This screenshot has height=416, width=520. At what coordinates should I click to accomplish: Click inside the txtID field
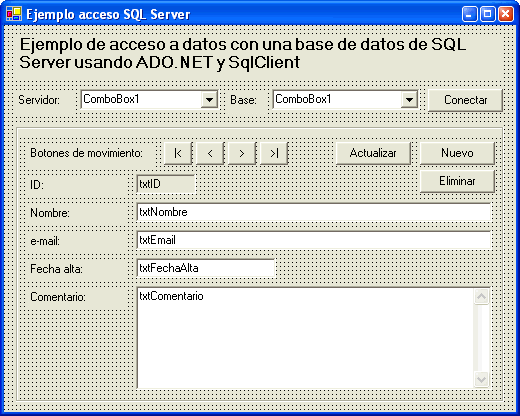click(166, 184)
